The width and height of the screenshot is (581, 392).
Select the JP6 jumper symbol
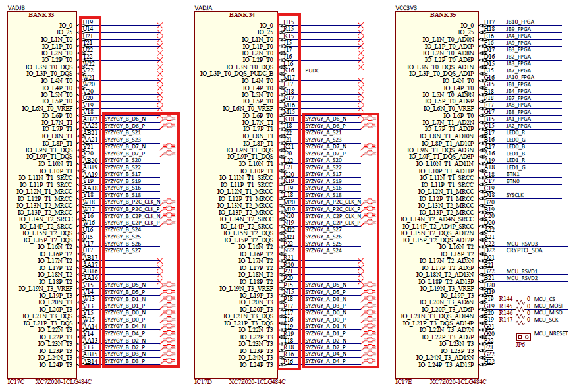click(x=524, y=337)
